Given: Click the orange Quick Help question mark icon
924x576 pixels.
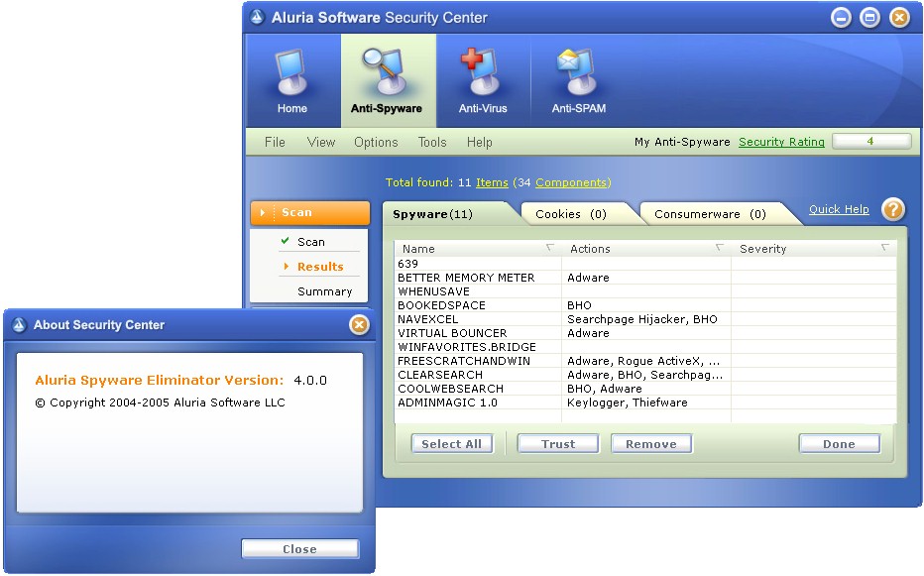Looking at the screenshot, I should coord(893,209).
